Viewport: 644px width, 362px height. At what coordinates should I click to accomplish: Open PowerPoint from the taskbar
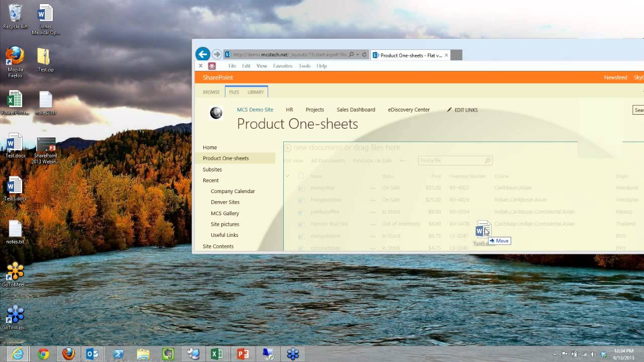243,354
